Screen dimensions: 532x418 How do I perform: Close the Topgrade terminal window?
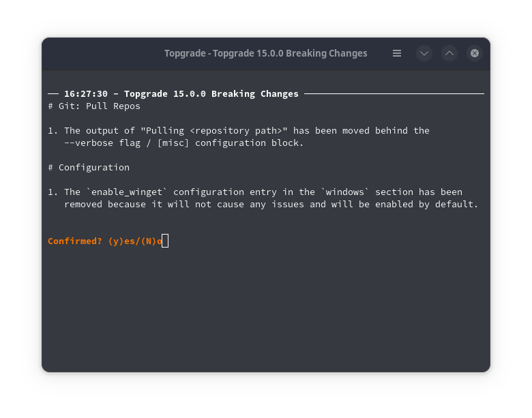475,53
